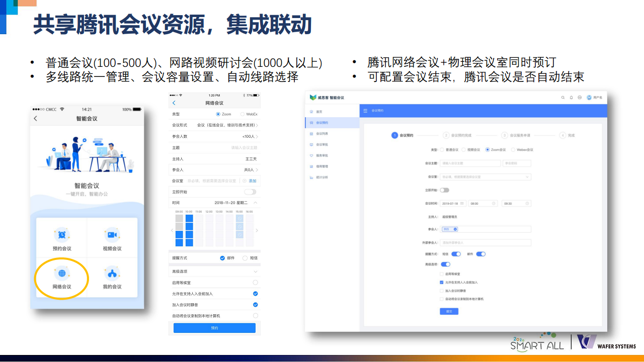The image size is (644, 362).
Task: Open 我的会议 tile on phone home
Action: coord(112,278)
